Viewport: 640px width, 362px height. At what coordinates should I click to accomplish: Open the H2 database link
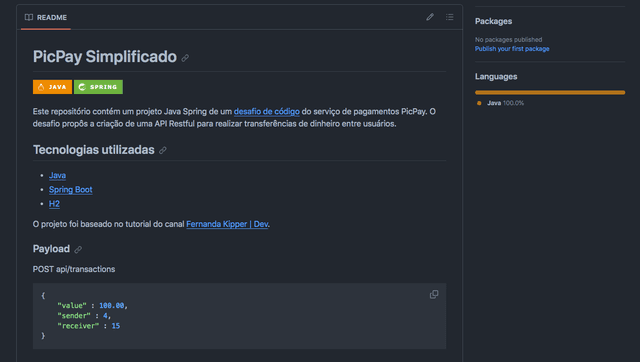click(x=54, y=204)
